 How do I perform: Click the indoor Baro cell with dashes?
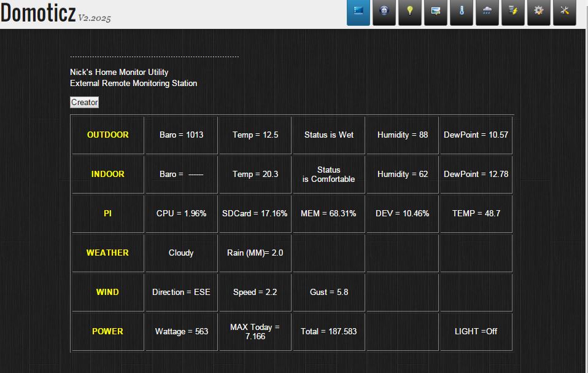pos(182,174)
